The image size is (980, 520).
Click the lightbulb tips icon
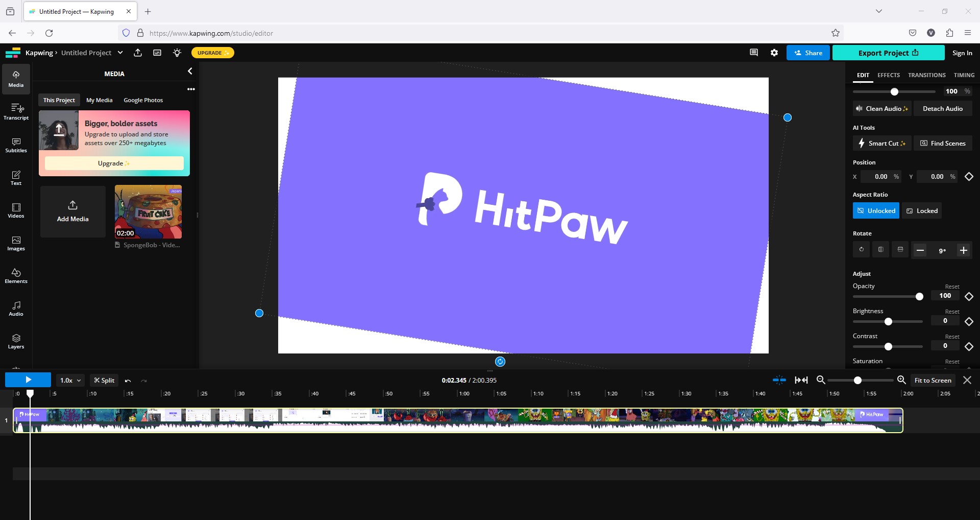point(177,53)
